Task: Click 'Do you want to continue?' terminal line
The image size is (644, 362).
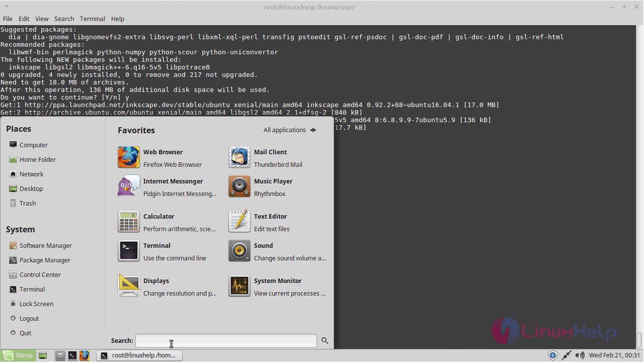Action: (65, 97)
